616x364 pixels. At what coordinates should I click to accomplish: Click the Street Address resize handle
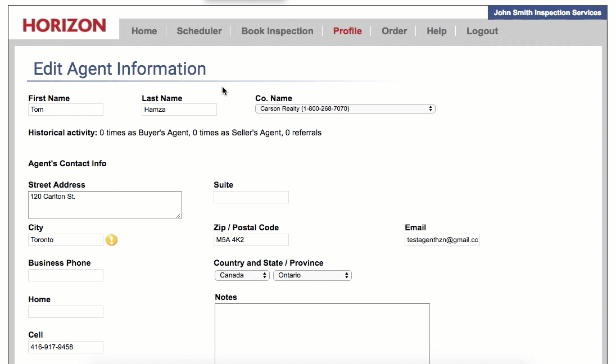[x=178, y=216]
